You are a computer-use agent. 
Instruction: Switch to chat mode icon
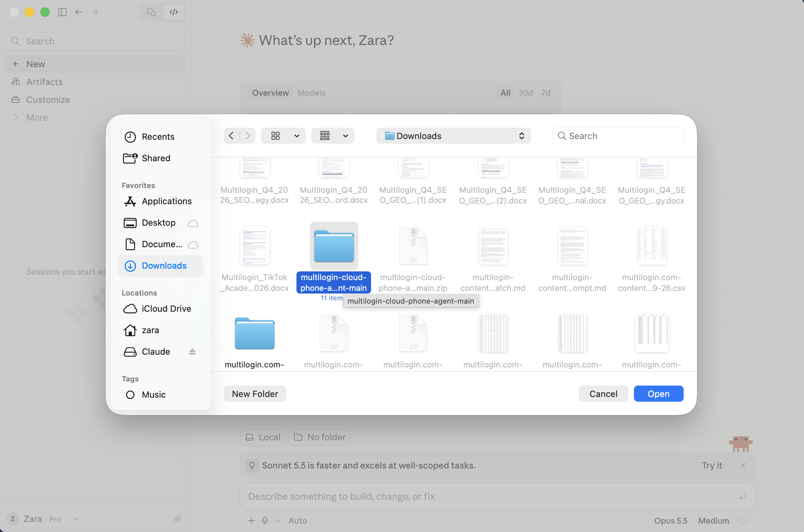(x=152, y=12)
